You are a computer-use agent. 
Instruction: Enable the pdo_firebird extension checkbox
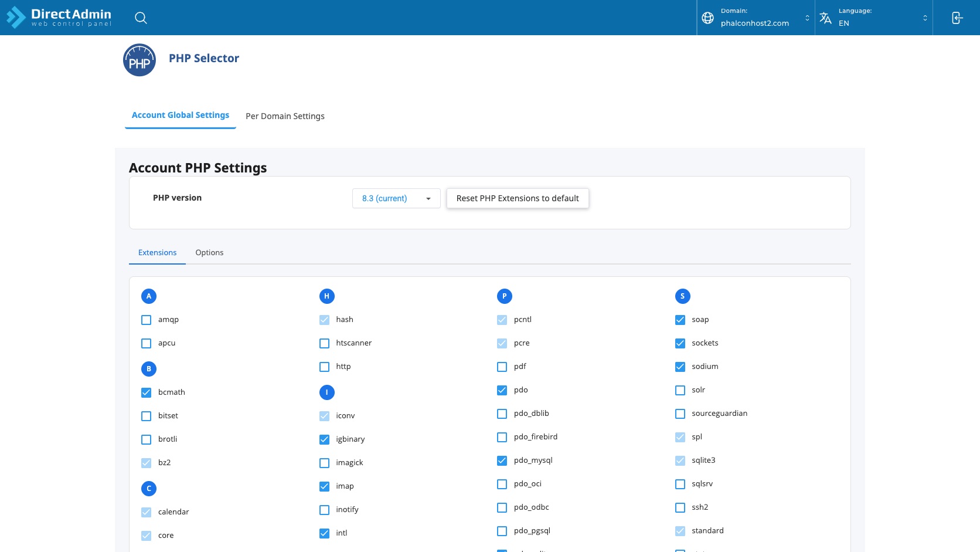point(502,438)
